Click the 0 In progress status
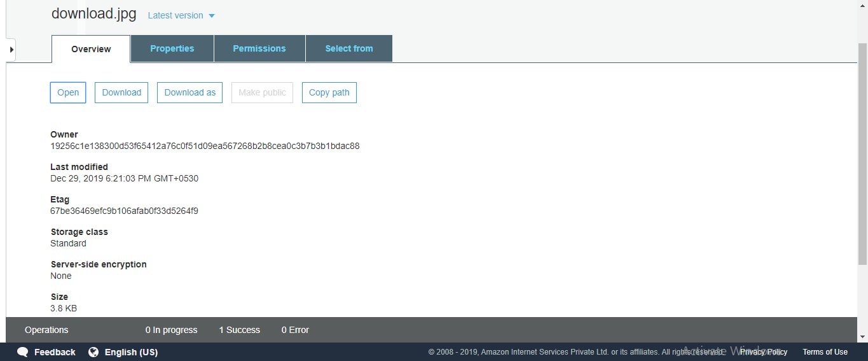The image size is (868, 361). coord(171,330)
